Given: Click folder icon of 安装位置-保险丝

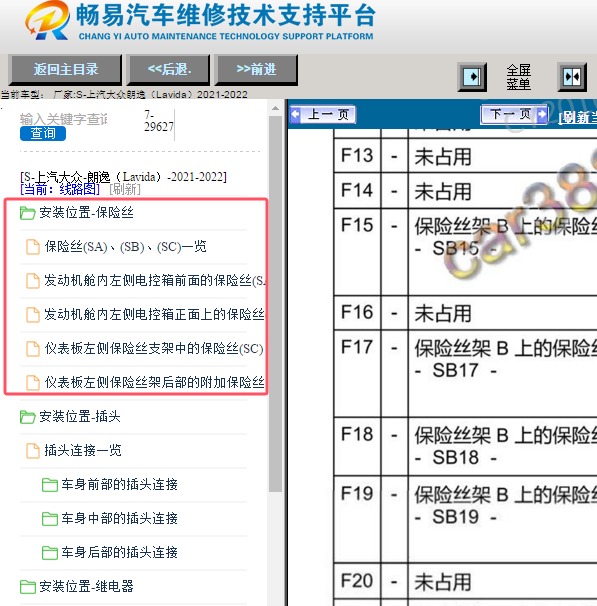Looking at the screenshot, I should tap(27, 213).
